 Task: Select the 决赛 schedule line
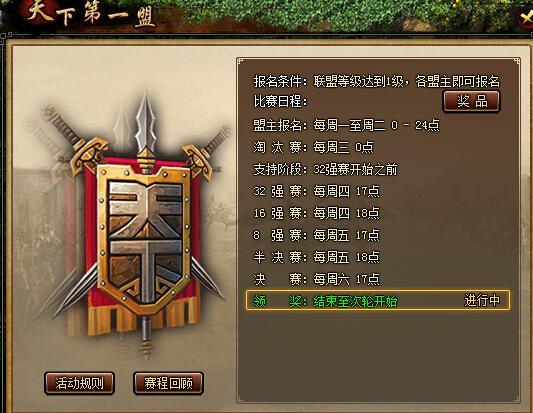316,279
